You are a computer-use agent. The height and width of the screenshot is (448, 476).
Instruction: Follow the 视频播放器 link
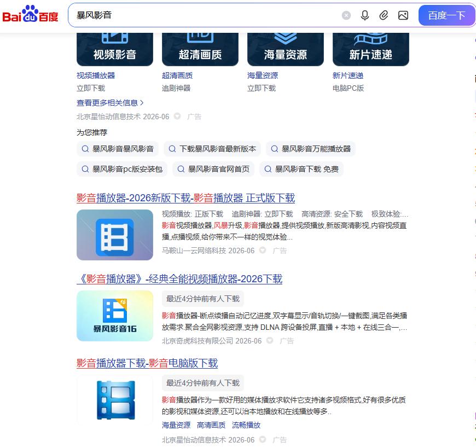(x=96, y=75)
